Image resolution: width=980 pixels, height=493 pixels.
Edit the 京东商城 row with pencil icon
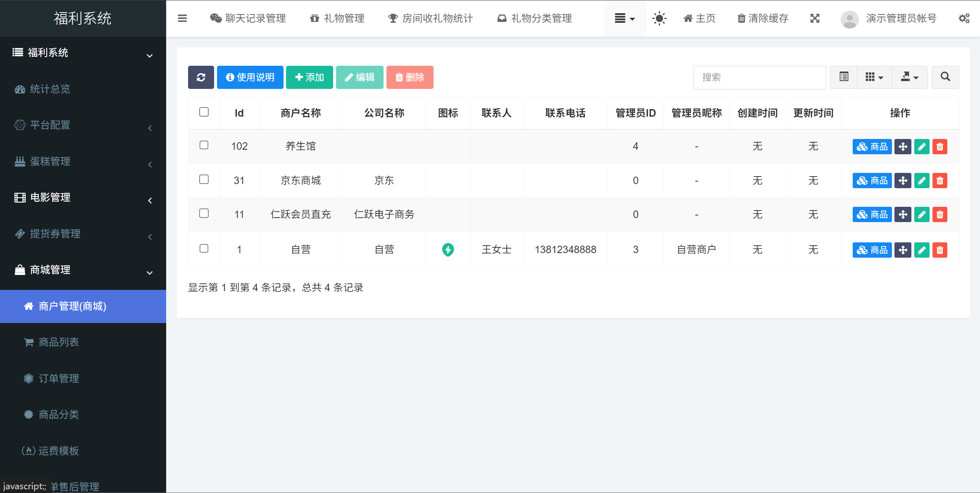point(922,180)
